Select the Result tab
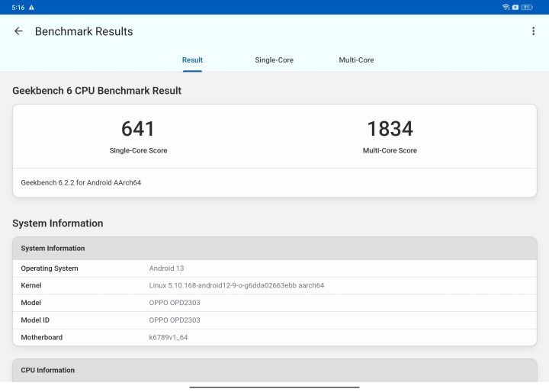 (192, 60)
